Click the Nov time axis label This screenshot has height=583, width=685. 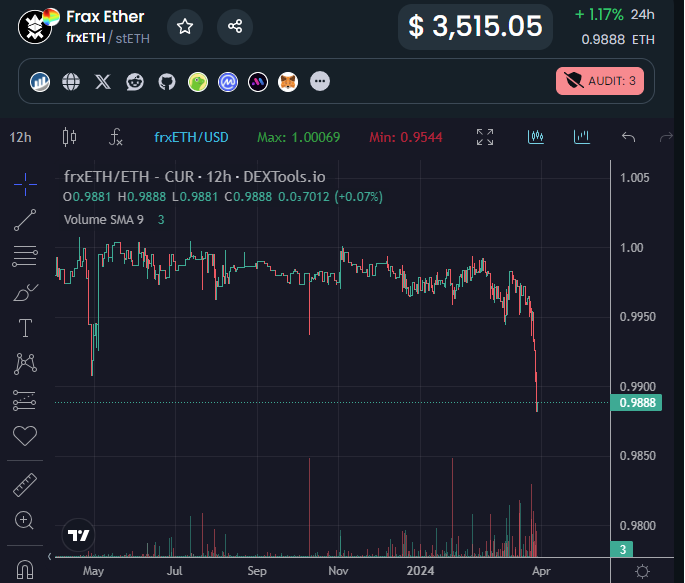pos(338,571)
